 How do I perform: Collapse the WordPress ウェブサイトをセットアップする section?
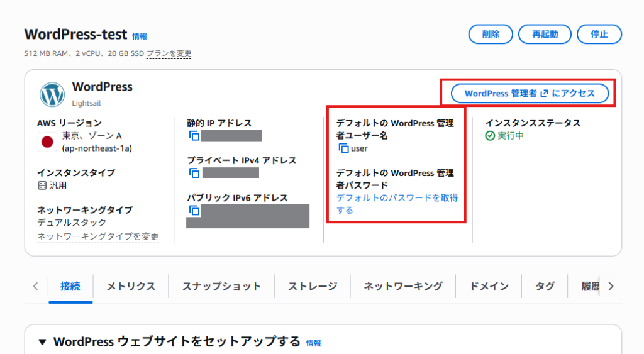pyautogui.click(x=42, y=341)
